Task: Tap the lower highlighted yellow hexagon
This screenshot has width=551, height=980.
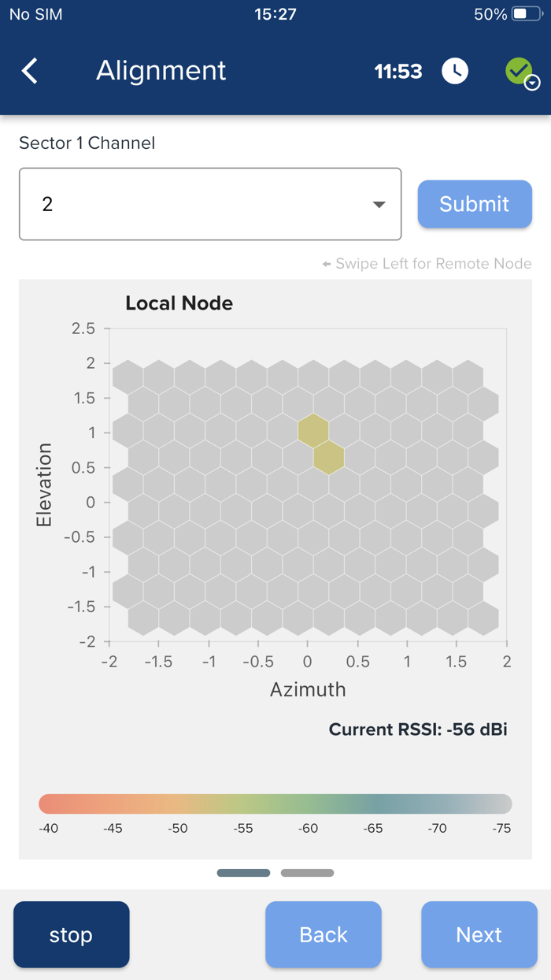Action: point(329,457)
